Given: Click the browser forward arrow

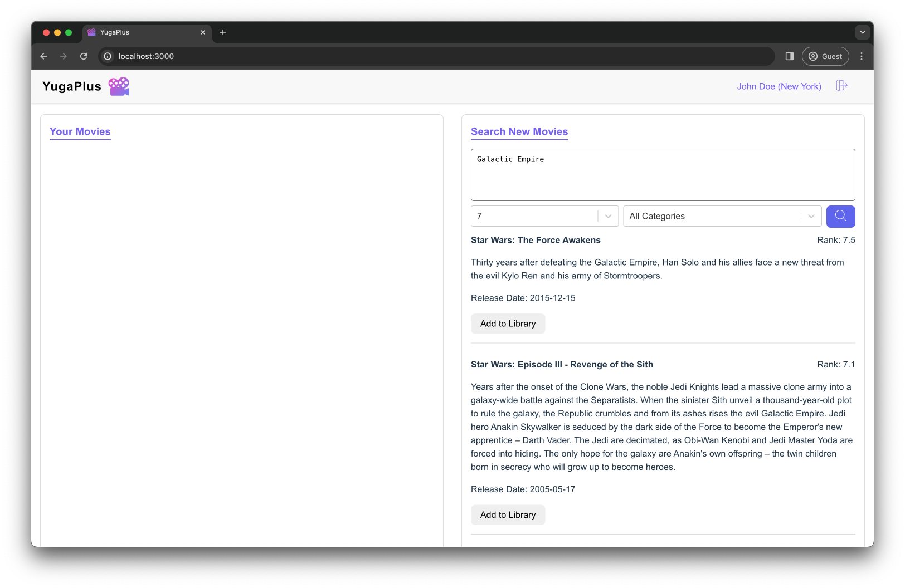Looking at the screenshot, I should (x=63, y=56).
